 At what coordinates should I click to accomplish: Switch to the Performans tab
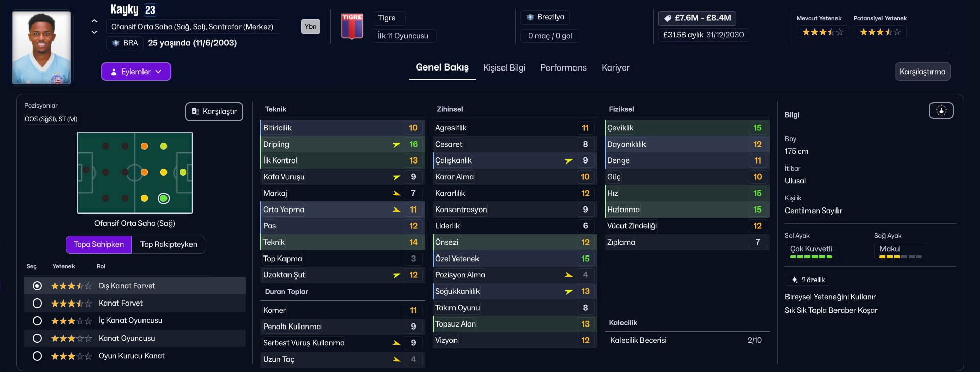pos(563,68)
